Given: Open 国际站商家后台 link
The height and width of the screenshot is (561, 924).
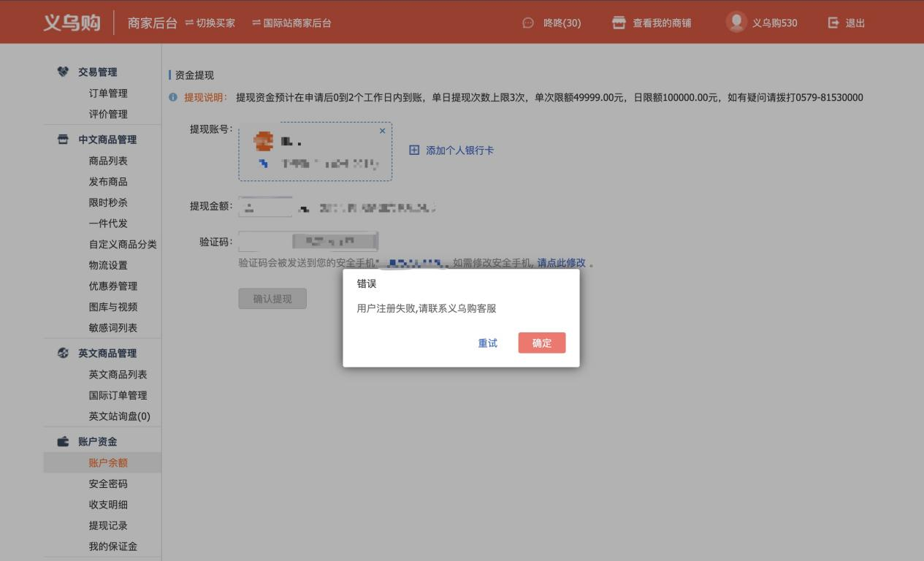Looking at the screenshot, I should tap(291, 23).
